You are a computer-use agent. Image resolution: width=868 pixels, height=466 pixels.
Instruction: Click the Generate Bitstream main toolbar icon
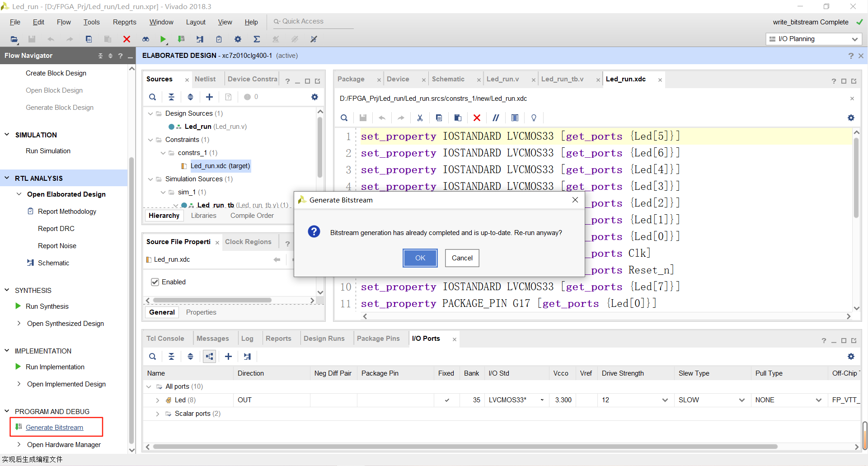(x=181, y=39)
